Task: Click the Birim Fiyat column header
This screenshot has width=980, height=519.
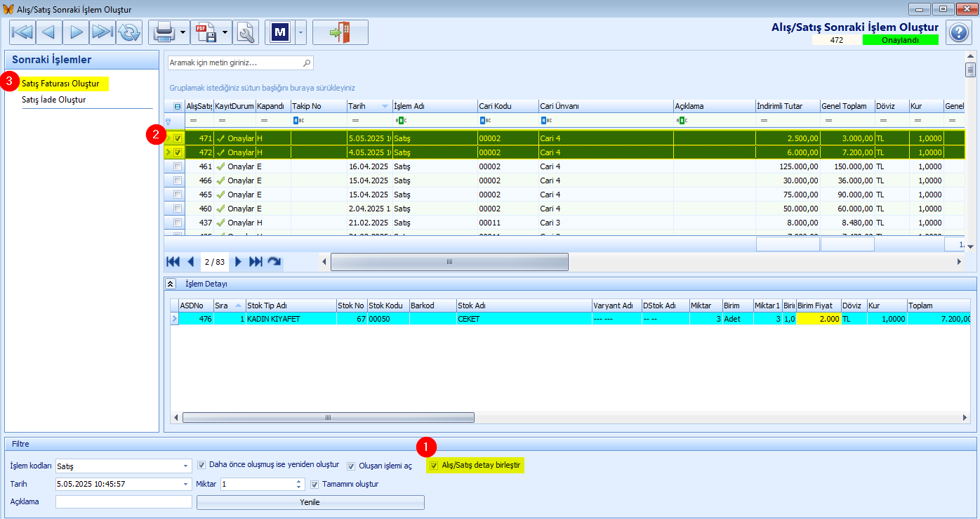Action: (819, 306)
